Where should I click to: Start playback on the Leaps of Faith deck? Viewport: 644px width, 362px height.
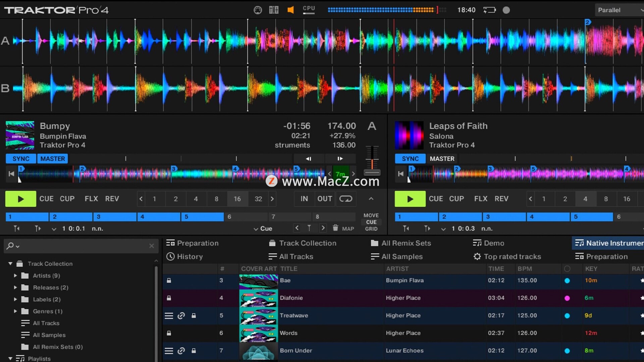[410, 199]
